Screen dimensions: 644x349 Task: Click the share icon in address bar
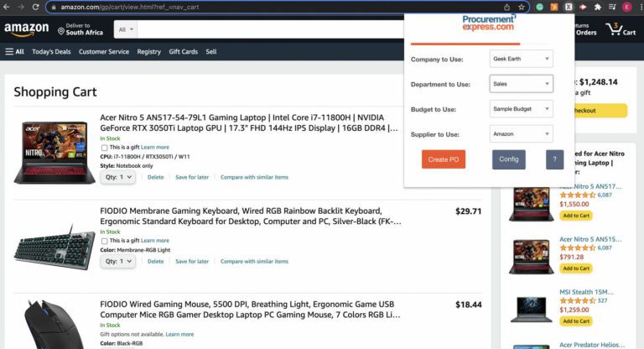506,7
